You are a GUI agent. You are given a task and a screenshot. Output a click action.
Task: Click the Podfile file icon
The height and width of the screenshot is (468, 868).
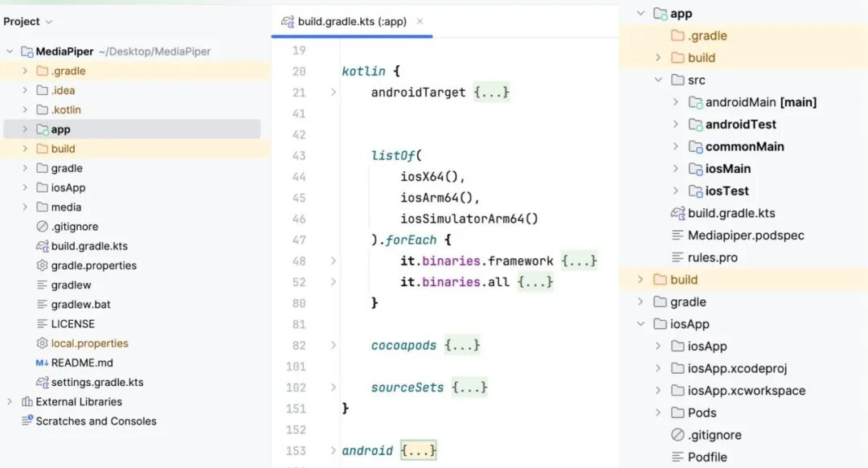(x=678, y=457)
